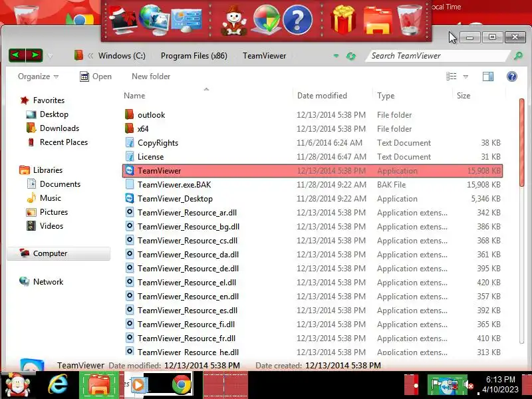The width and height of the screenshot is (532, 399).
Task: Open Google Chrome from taskbar
Action: pyautogui.click(x=182, y=385)
